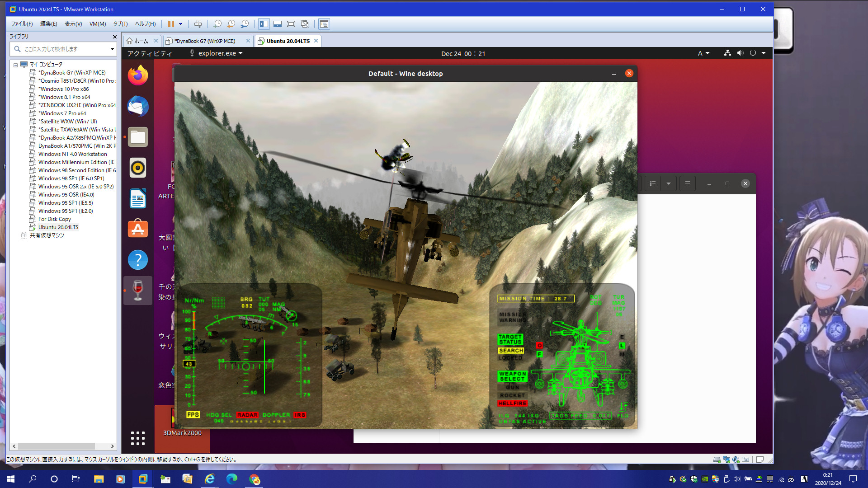Toggle the library sidebar view
Screen dimensions: 868x488
click(x=264, y=24)
